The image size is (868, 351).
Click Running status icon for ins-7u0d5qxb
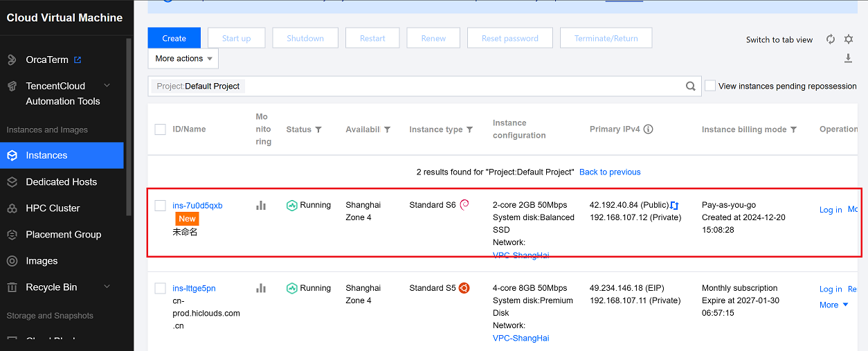(x=291, y=206)
